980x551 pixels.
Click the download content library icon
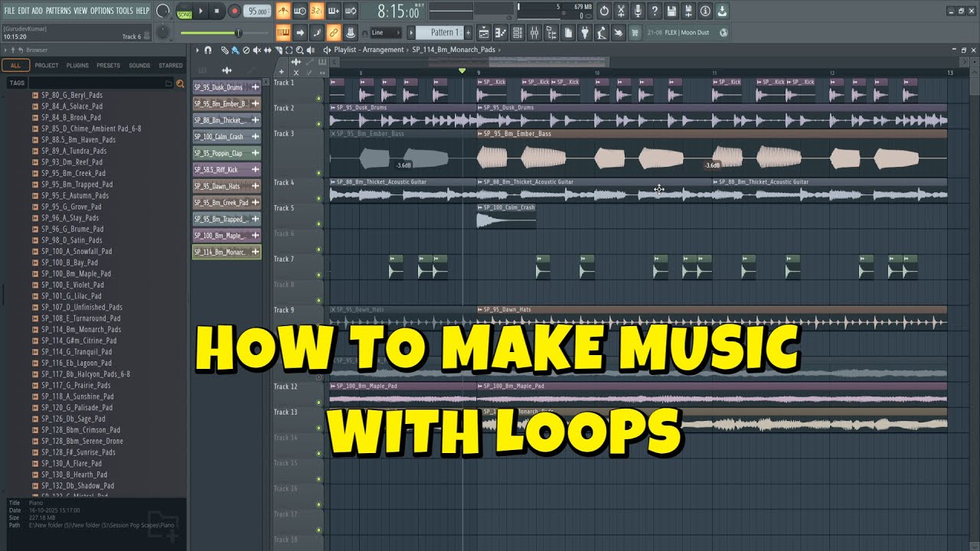722,11
